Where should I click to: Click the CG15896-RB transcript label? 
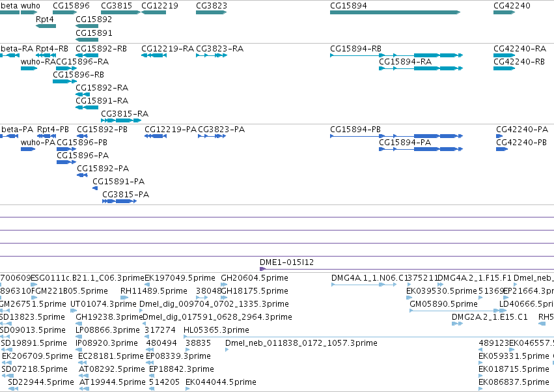pos(78,75)
